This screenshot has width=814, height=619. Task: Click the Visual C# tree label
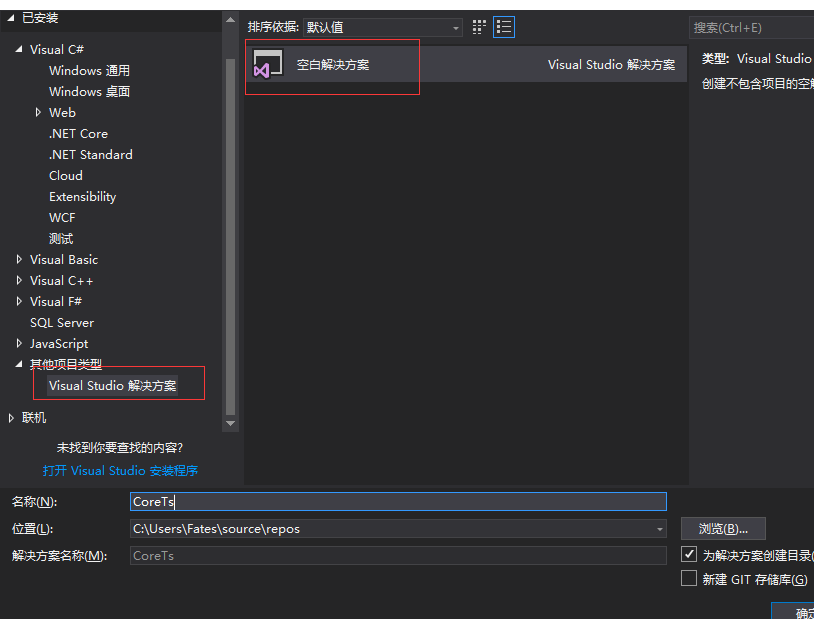(57, 49)
